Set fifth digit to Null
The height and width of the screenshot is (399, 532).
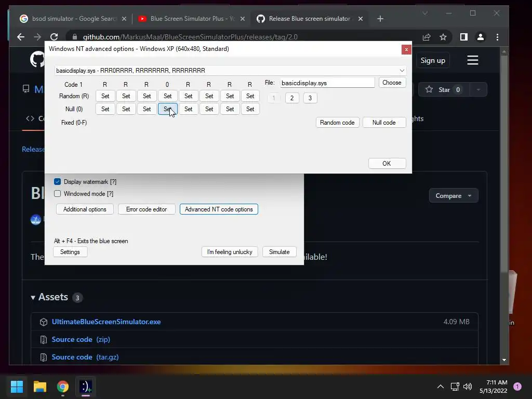tap(188, 109)
